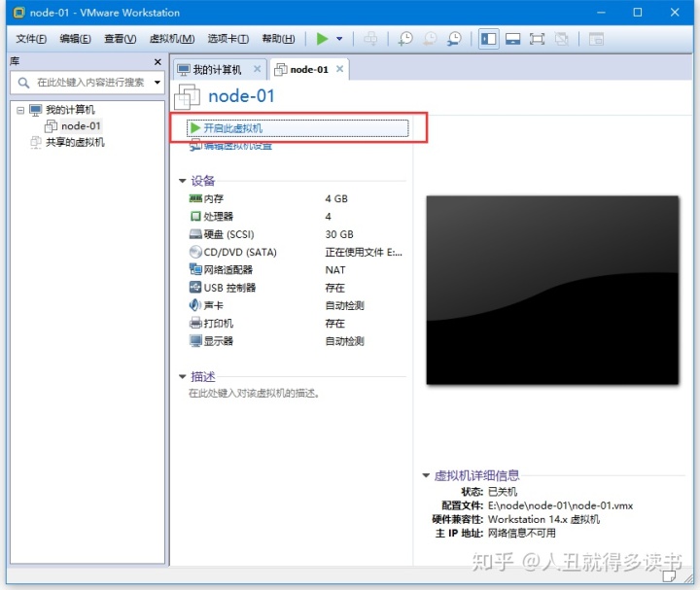Click the revert to snapshot toolbar icon
Viewport: 700px width, 590px height.
pos(430,39)
